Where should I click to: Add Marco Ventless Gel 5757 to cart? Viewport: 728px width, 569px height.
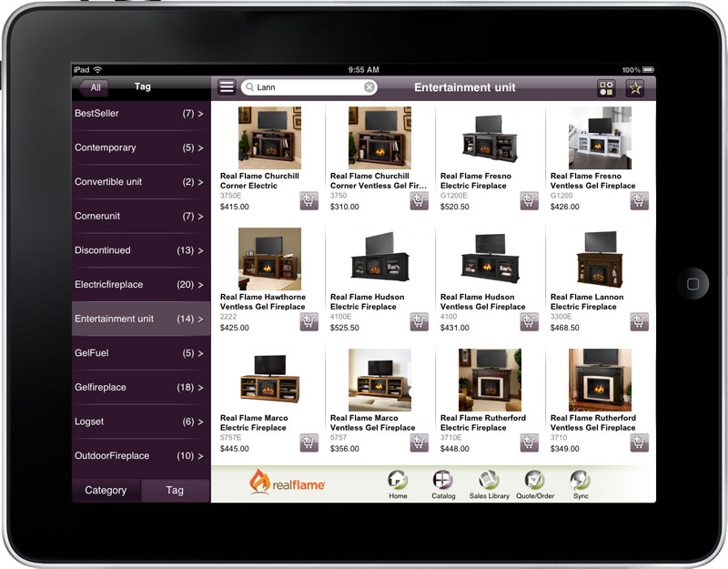419,442
